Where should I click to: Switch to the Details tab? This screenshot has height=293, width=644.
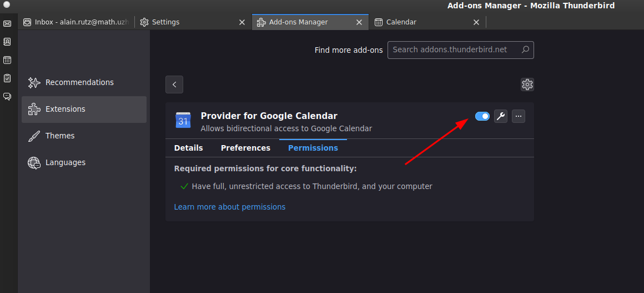point(189,148)
